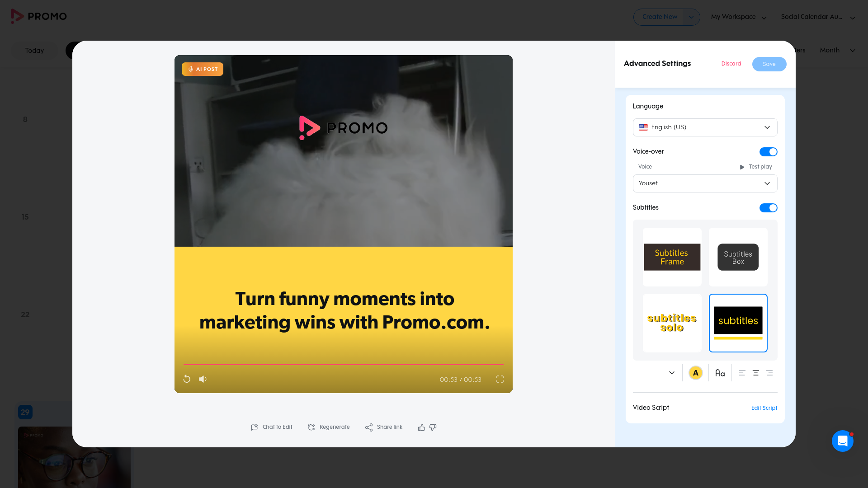Select the Subtitles Frame style
The width and height of the screenshot is (868, 488).
pyautogui.click(x=672, y=257)
